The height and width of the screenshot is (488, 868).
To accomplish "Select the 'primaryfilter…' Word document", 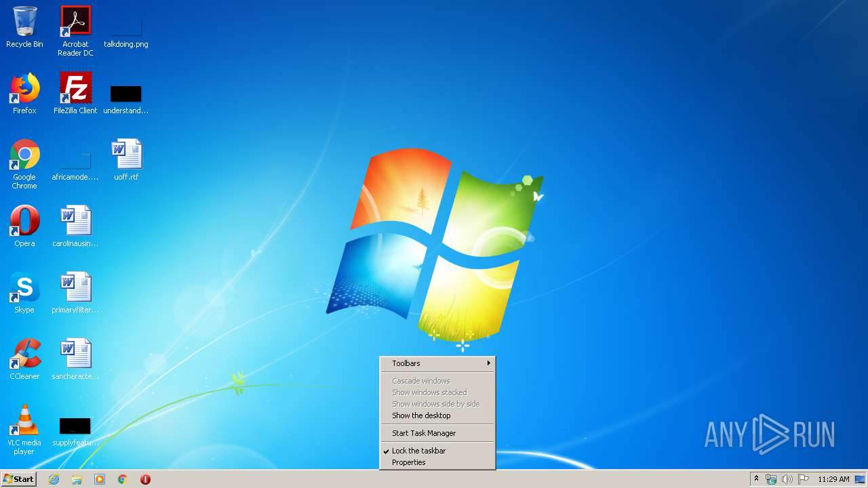I will [75, 293].
